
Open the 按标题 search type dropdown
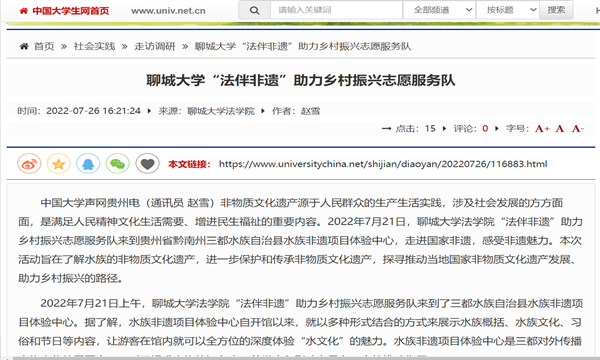[x=508, y=10]
